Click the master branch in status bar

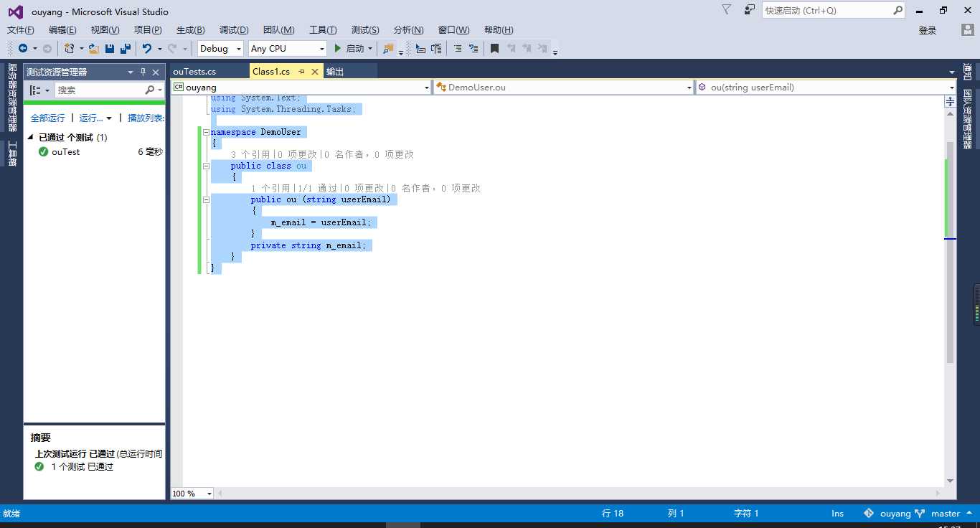tap(946, 514)
